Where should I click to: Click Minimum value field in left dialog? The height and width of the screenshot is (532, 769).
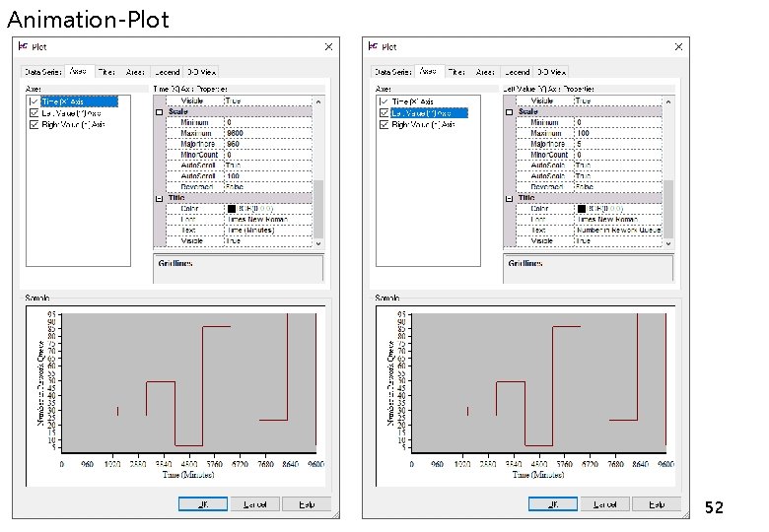point(268,122)
